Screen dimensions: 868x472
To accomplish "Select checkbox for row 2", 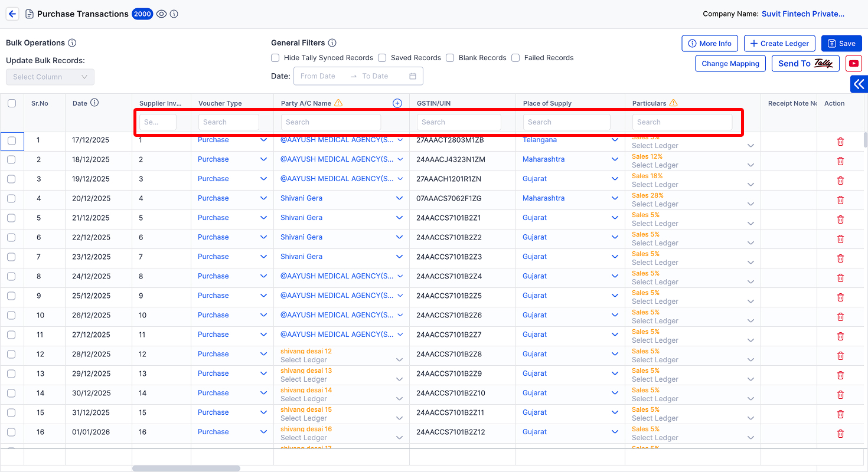I will [x=11, y=159].
